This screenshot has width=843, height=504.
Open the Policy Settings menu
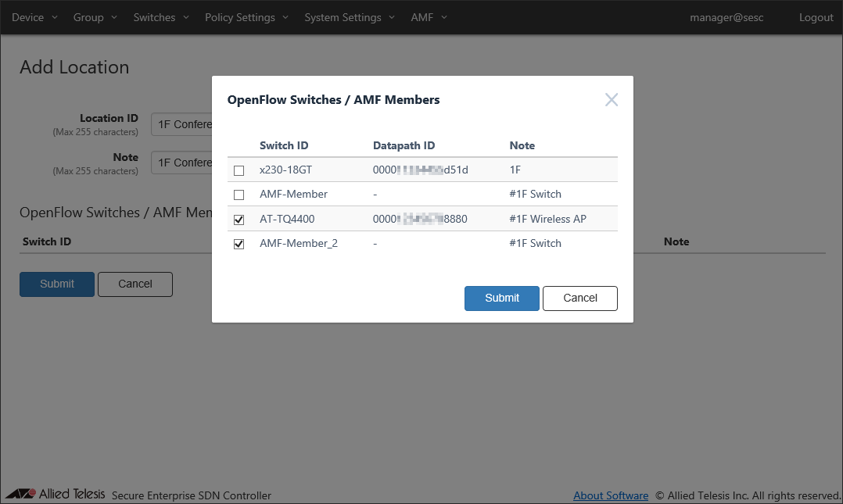tap(246, 17)
